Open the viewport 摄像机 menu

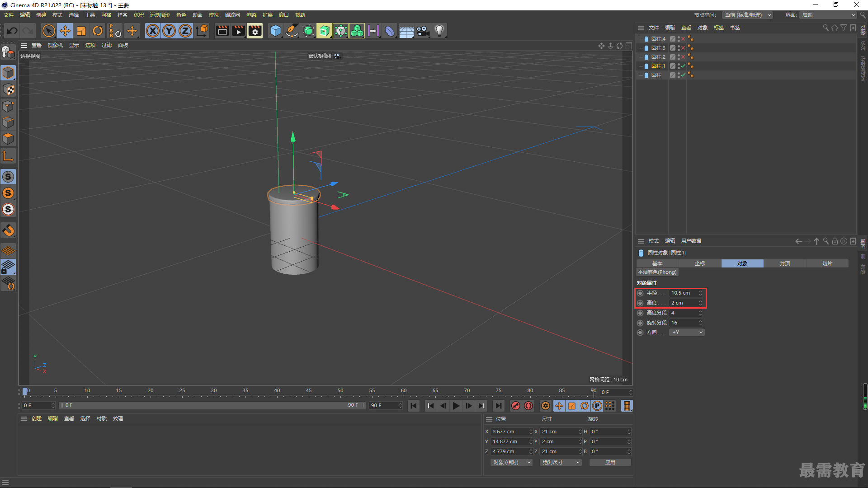click(x=56, y=45)
